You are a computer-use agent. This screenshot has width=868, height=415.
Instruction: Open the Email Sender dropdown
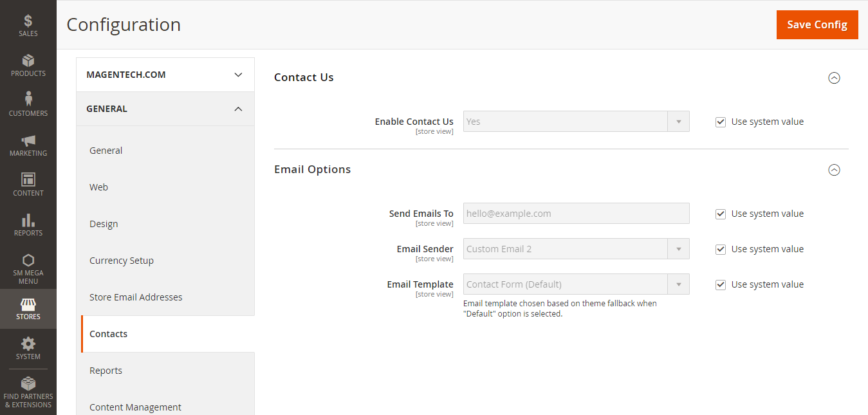(x=576, y=249)
